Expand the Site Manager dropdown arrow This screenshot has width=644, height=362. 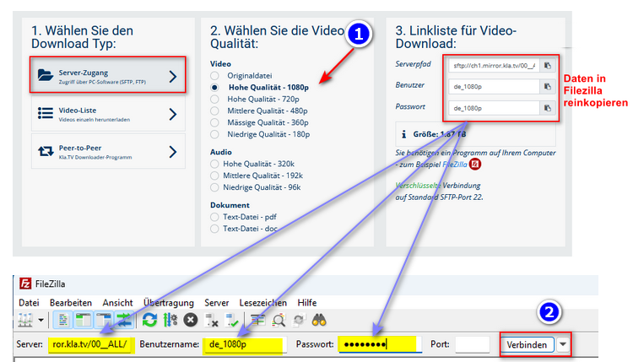pos(41,320)
